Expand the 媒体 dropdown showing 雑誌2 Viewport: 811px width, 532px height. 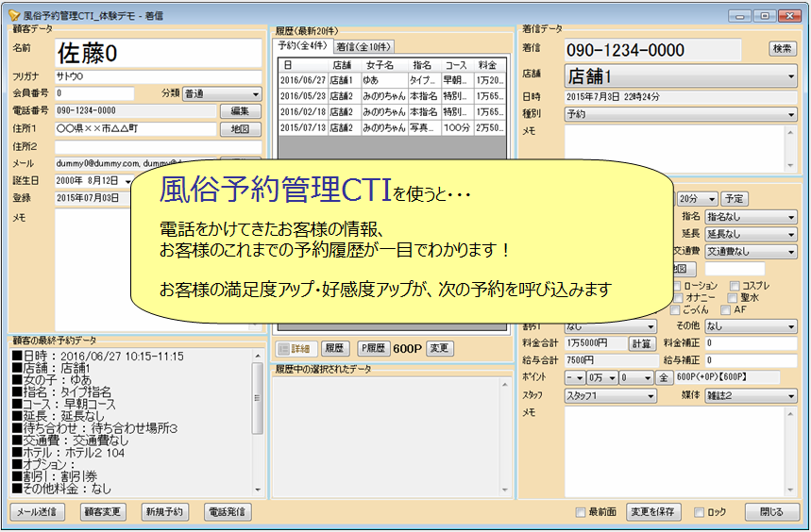751,396
